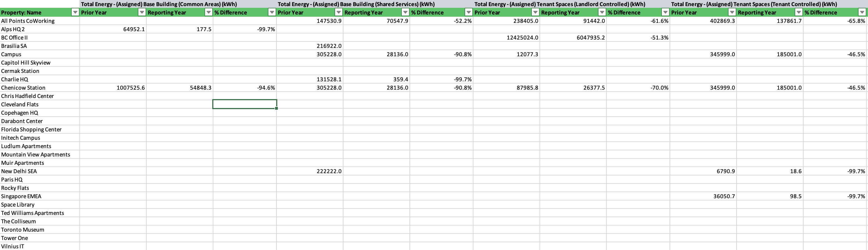Select the Copehagen HQ cell

[x=40, y=113]
